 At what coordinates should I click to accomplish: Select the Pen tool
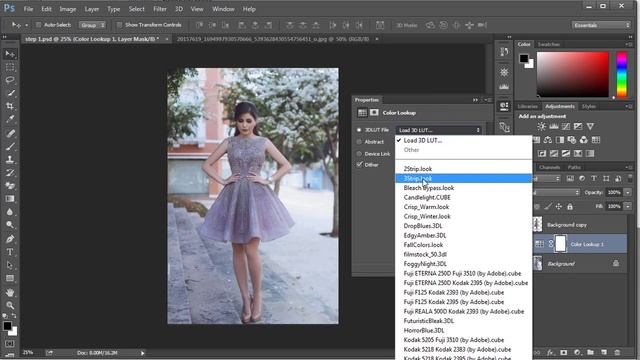10,239
